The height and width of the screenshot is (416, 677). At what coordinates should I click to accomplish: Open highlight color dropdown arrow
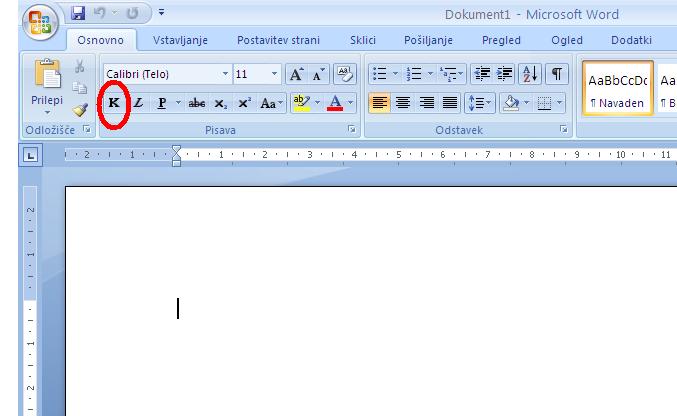point(317,103)
